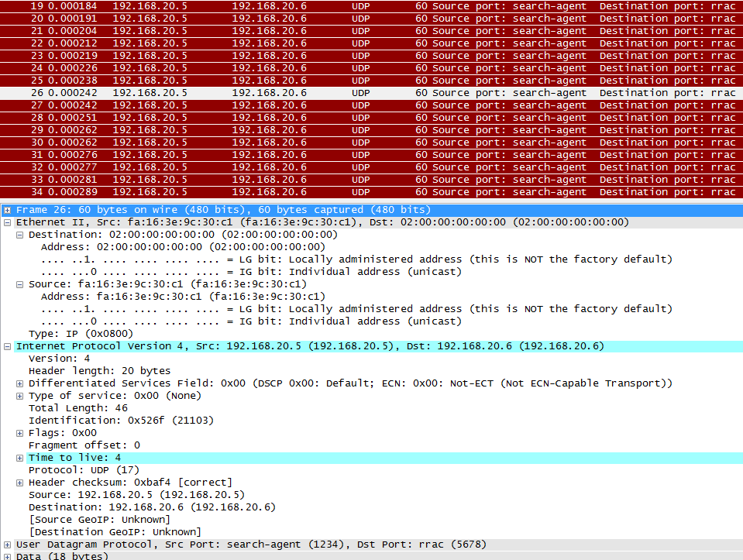
Task: Select the Type: IP (0x0800) field
Action: click(x=81, y=334)
